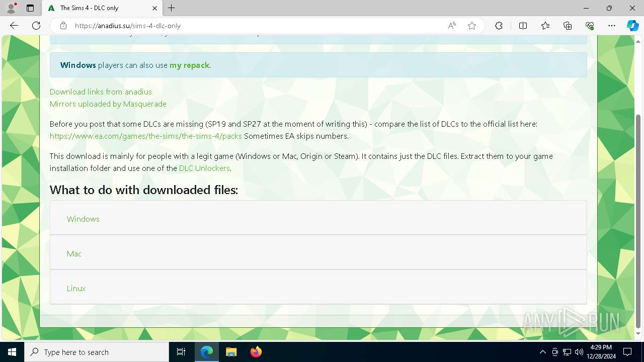Viewport: 644px width, 362px height.
Task: Click the 'What to do with downloaded files:' heading
Action: (144, 190)
